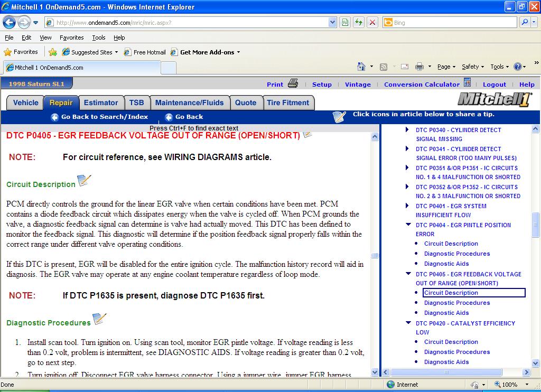Expand DTC P0352 &/OR P1352 IC Circuits node
The width and height of the screenshot is (541, 392).
point(407,186)
